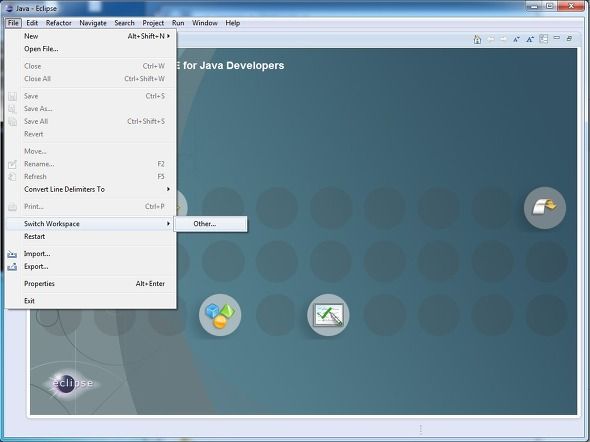
Task: Open the Refactor menu
Action: (x=59, y=23)
